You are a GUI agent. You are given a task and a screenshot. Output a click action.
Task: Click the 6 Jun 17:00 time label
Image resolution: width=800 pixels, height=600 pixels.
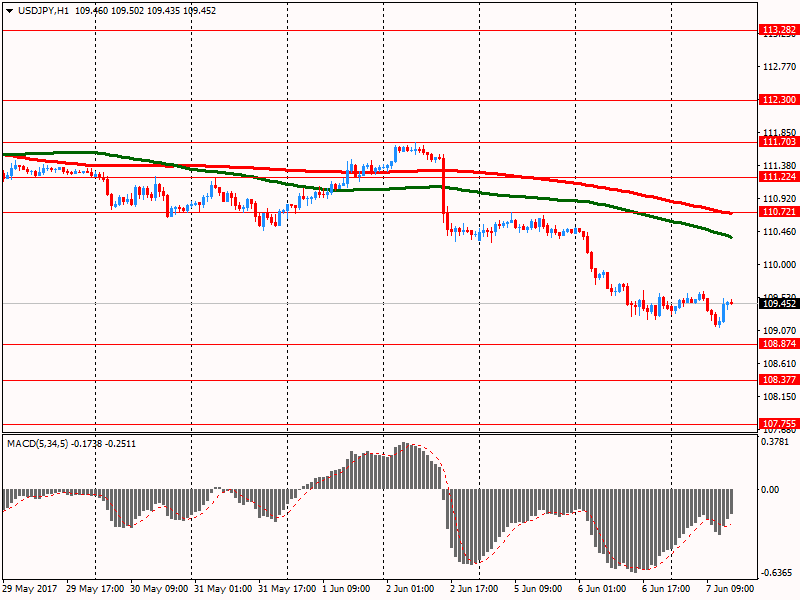(666, 589)
